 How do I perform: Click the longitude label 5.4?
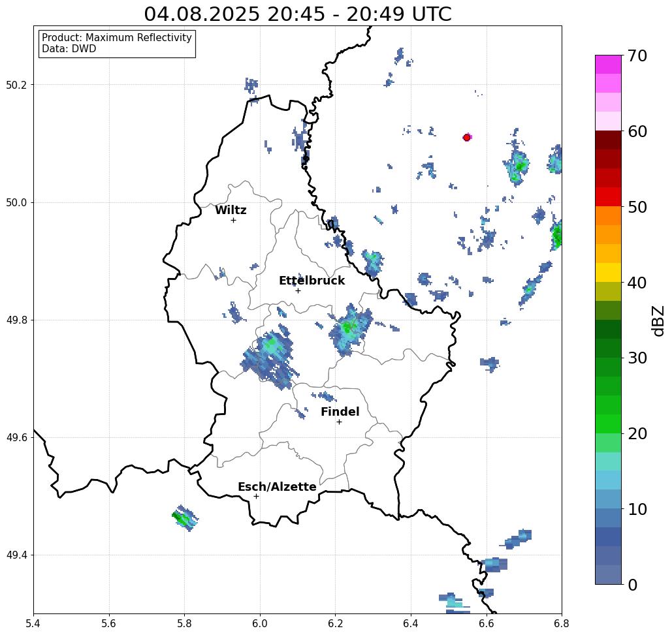(x=33, y=623)
